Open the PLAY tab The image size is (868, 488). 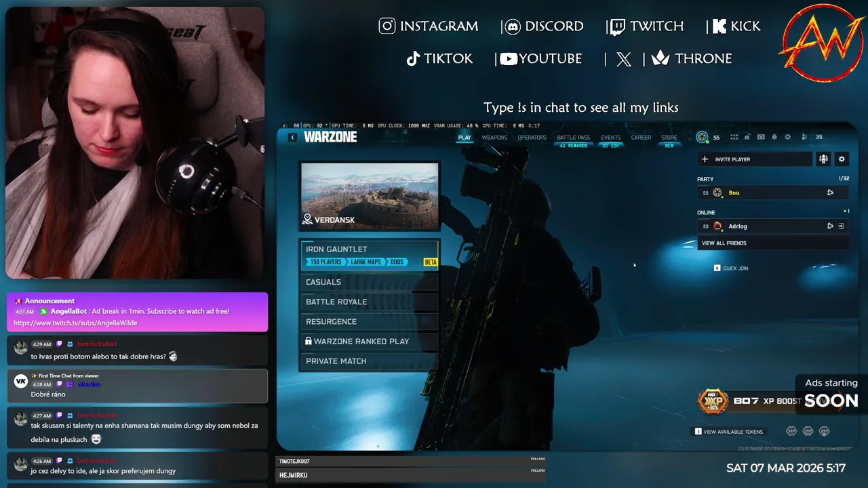[465, 138]
